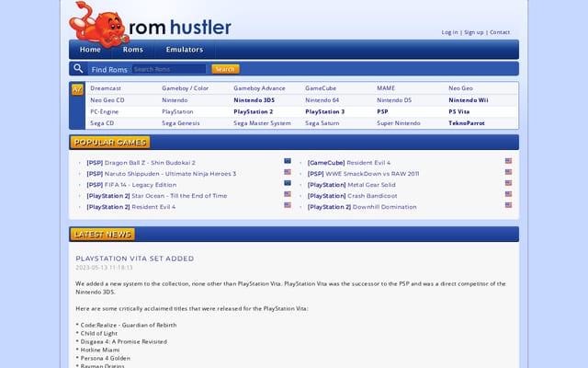588x368 pixels.
Task: Click the rom hustler site title text
Action: pos(180,27)
